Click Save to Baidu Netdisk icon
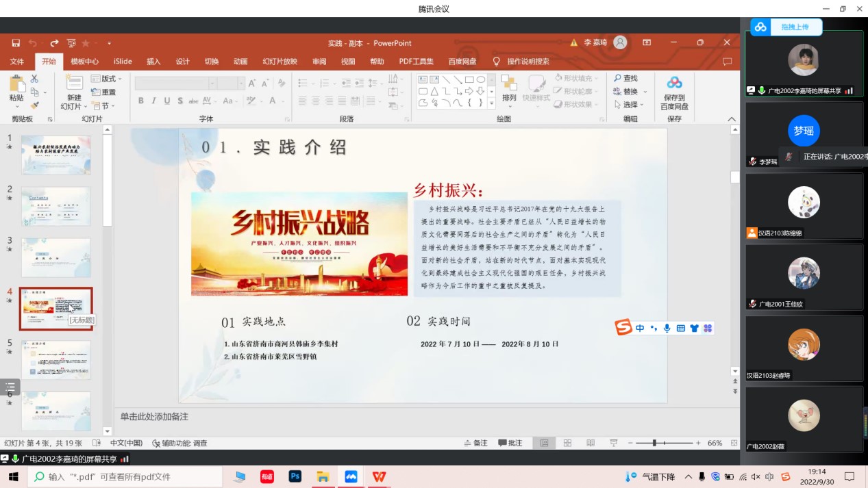868x488 pixels. click(x=674, y=93)
